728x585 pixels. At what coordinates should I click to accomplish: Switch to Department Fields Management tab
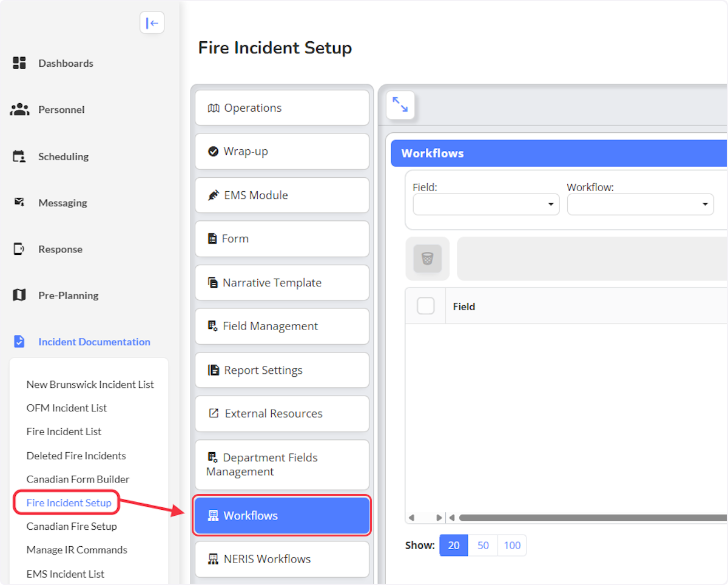(x=282, y=465)
